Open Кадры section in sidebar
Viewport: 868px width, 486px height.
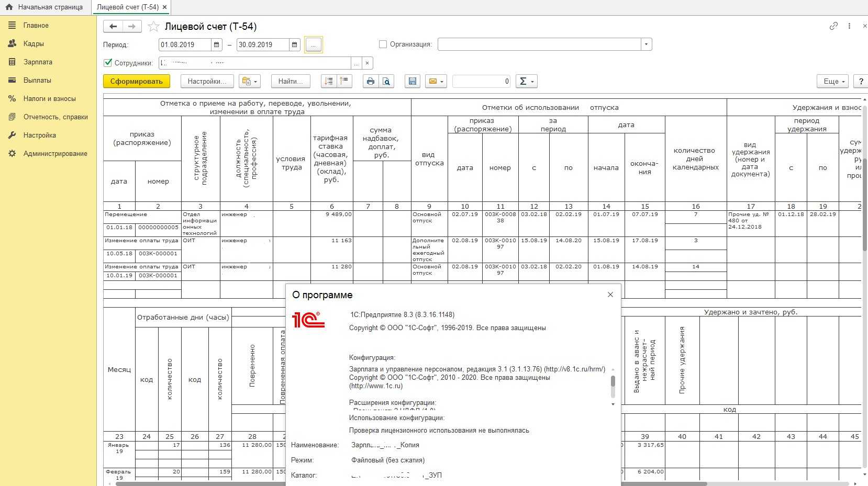pyautogui.click(x=34, y=43)
